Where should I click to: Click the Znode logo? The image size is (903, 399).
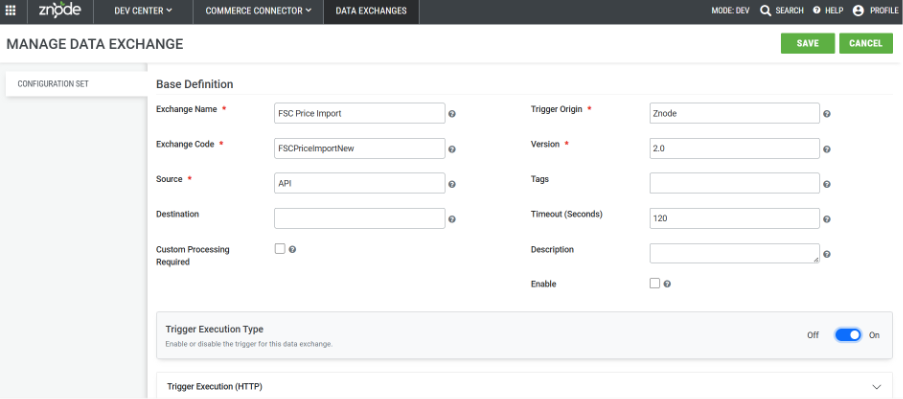pyautogui.click(x=60, y=10)
